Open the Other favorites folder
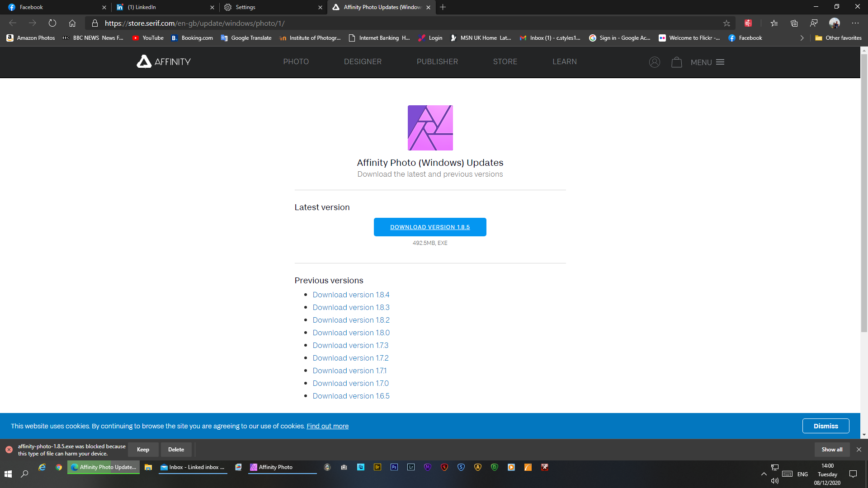This screenshot has width=868, height=488. (x=839, y=38)
